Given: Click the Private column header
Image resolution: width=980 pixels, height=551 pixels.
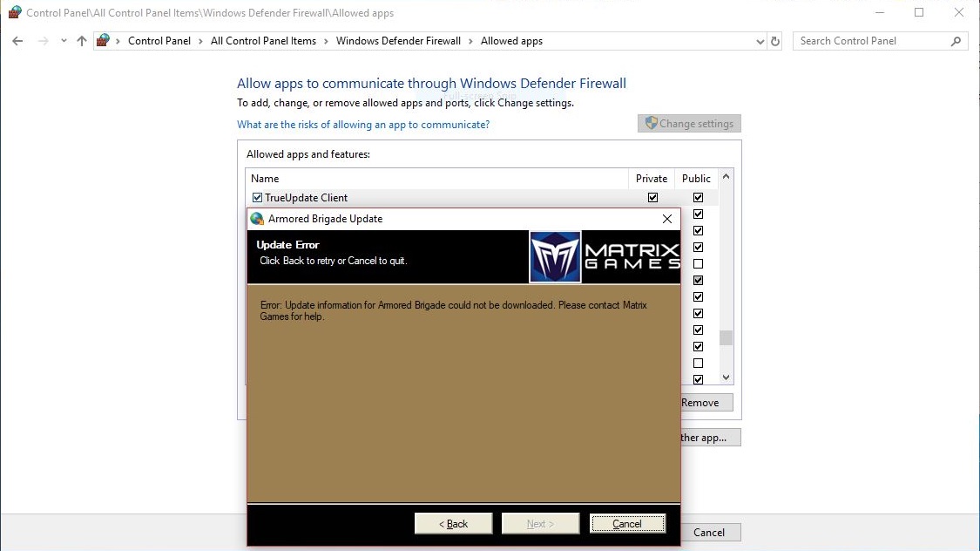Looking at the screenshot, I should point(652,178).
